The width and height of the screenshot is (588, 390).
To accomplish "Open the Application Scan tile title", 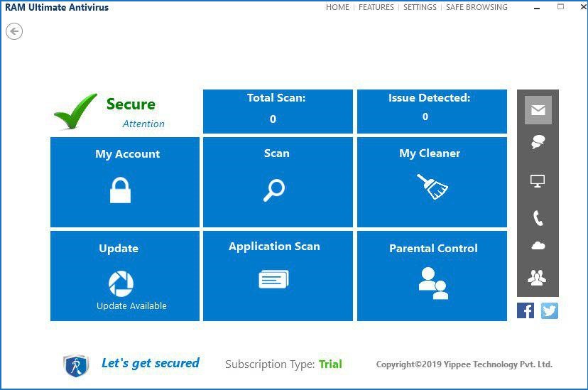I will tap(274, 247).
